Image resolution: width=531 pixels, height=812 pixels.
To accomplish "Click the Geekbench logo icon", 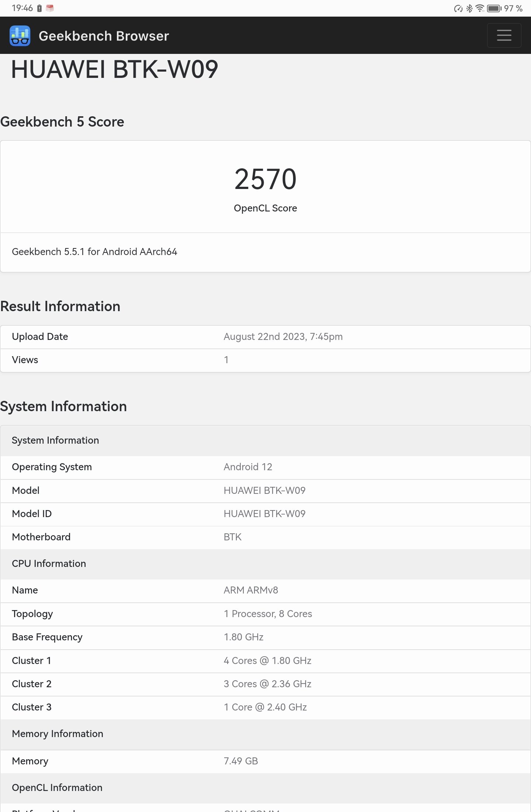I will pos(20,36).
